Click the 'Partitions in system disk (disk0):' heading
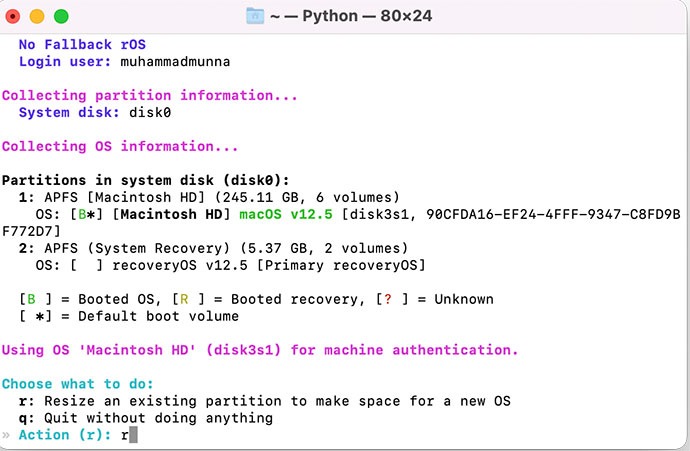The image size is (690, 451). [146, 180]
